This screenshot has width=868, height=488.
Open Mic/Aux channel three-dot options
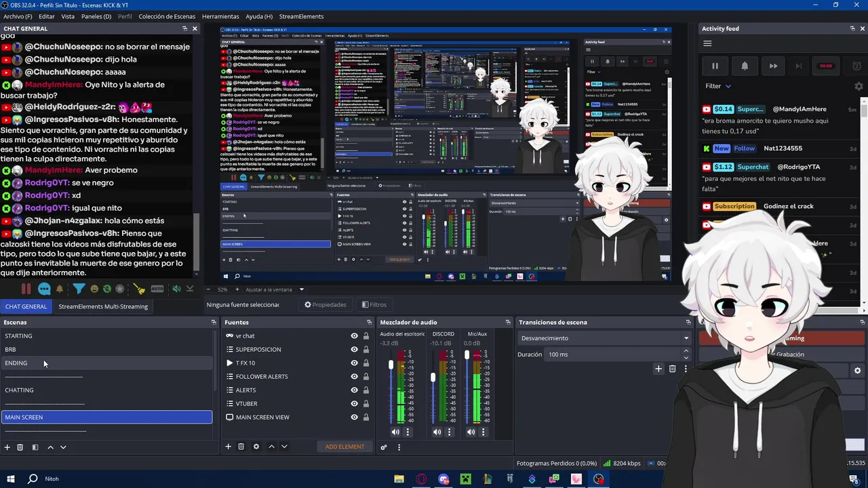[x=483, y=432]
